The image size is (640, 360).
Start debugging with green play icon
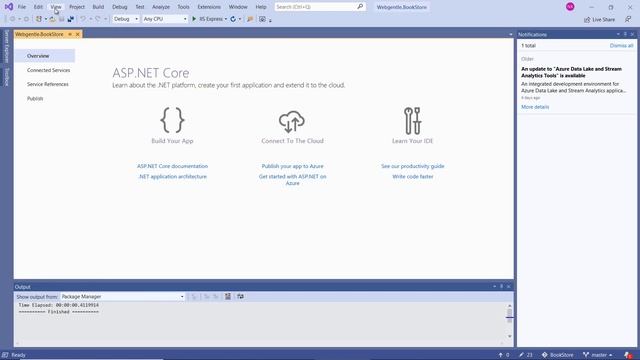tap(194, 19)
